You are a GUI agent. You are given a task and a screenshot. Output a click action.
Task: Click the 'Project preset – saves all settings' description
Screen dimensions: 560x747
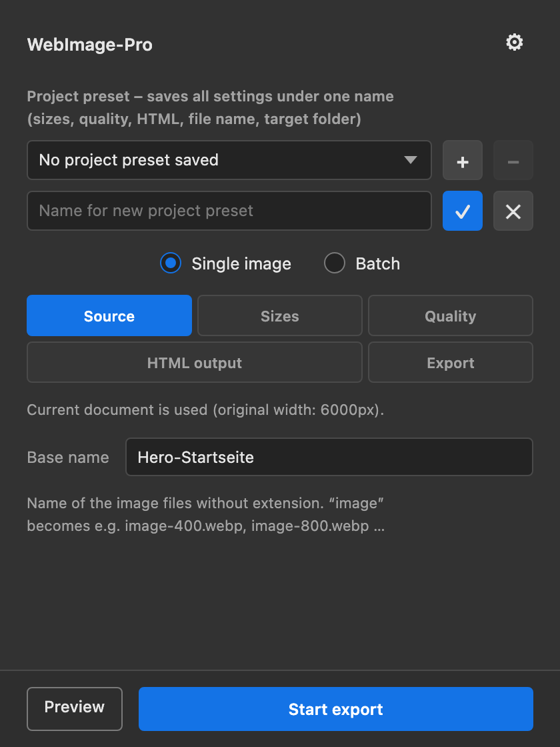(x=211, y=107)
